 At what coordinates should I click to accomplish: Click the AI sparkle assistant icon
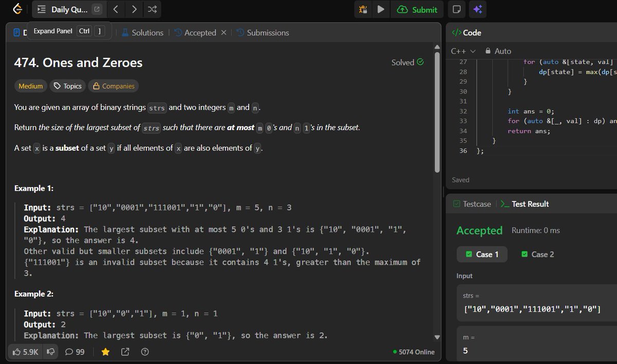[x=477, y=9]
